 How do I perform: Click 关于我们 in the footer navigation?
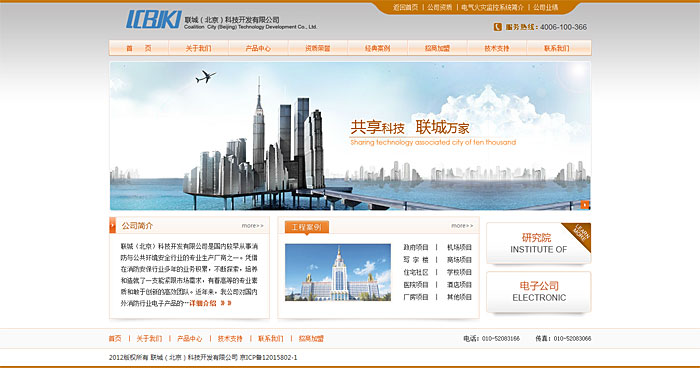(149, 339)
